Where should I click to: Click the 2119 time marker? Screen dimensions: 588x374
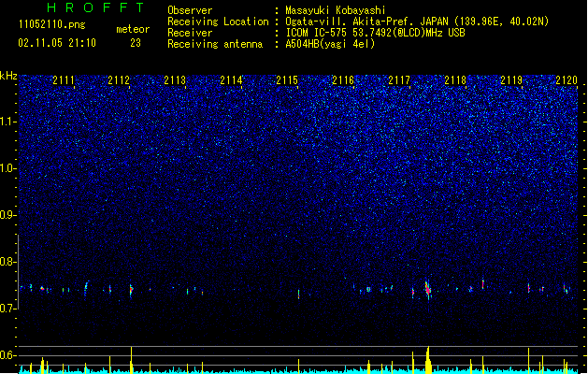coord(511,80)
